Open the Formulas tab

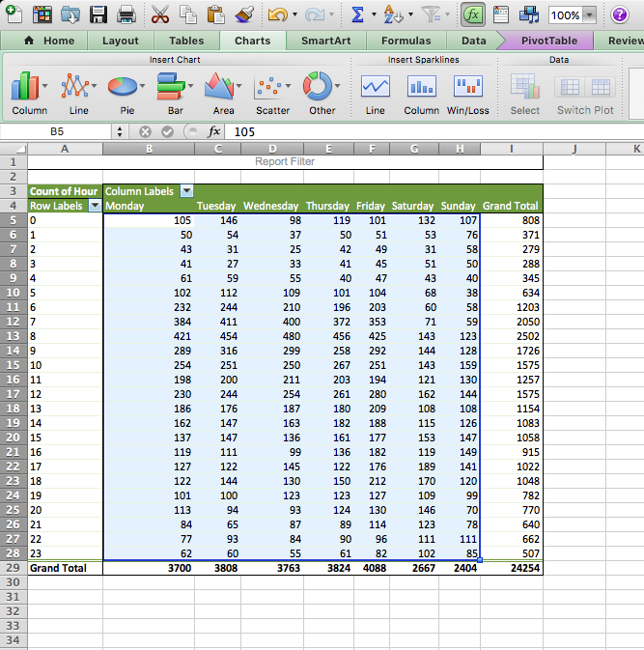point(406,41)
